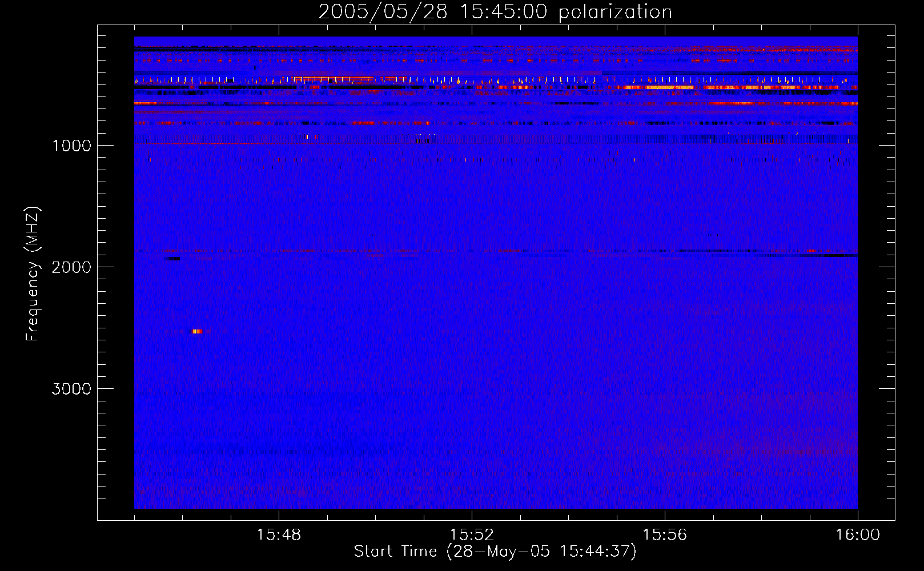
Task: Click the 15:48 time axis label
Action: point(279,535)
